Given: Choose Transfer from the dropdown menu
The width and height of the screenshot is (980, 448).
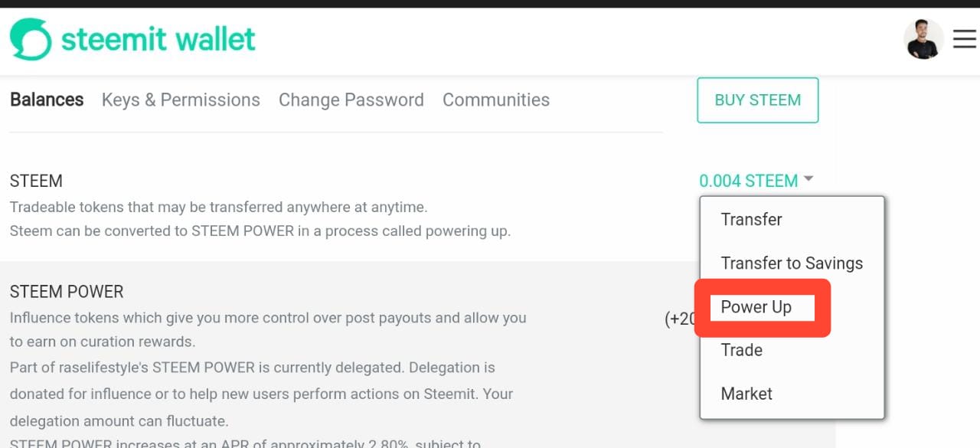Looking at the screenshot, I should [751, 220].
